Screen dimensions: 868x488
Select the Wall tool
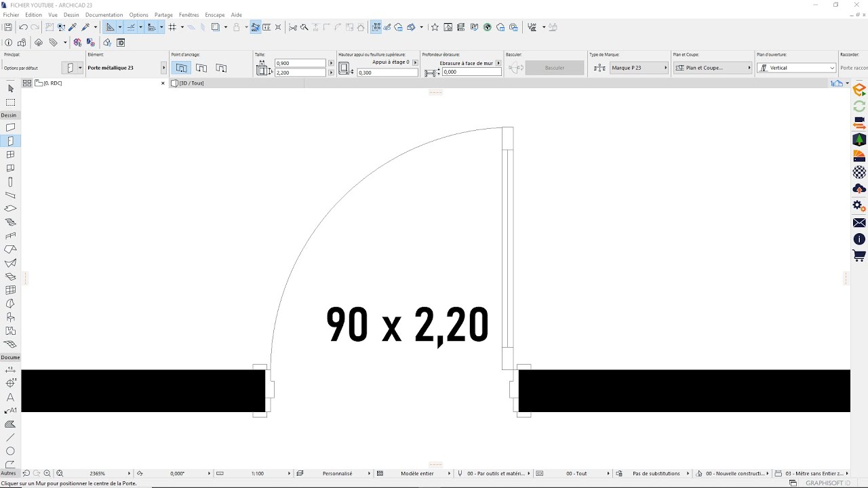coord(10,127)
